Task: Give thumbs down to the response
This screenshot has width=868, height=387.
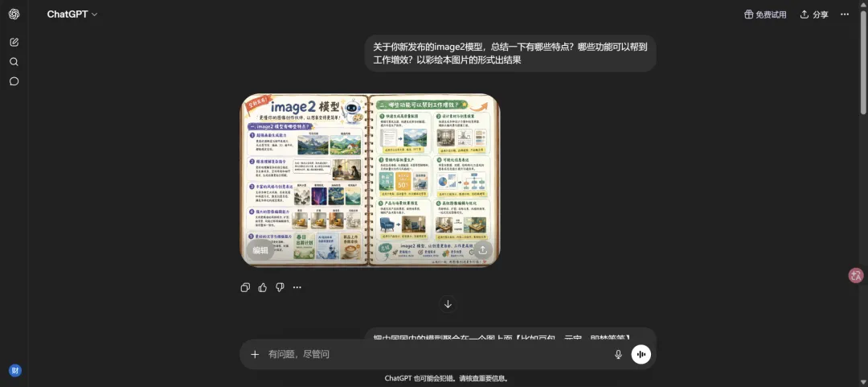Action: (x=280, y=287)
